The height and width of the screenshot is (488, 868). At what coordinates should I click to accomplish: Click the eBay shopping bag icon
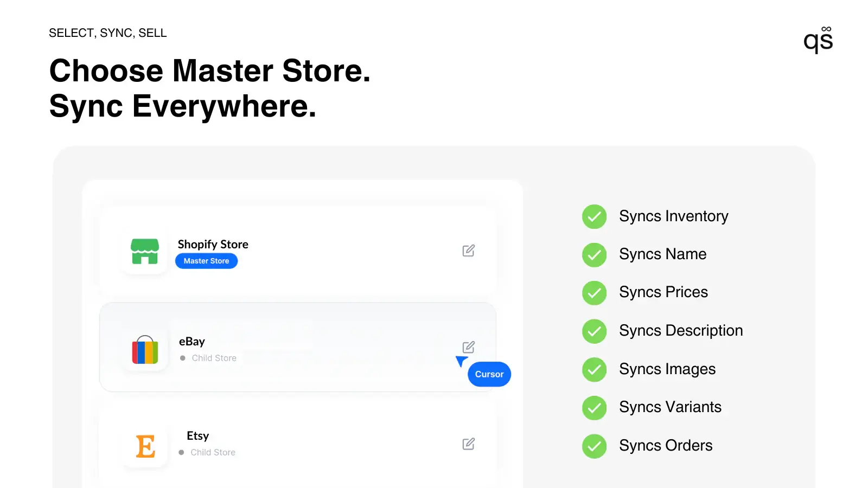[x=144, y=350]
